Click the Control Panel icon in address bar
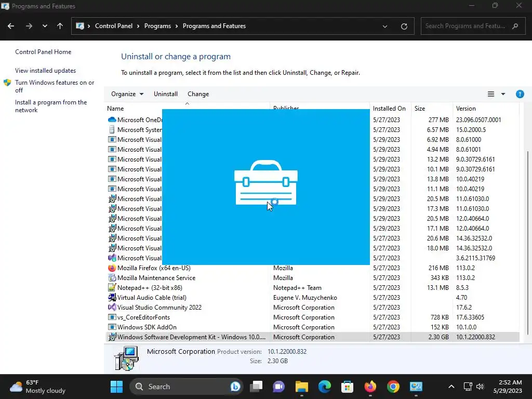This screenshot has width=532, height=399. (x=79, y=26)
